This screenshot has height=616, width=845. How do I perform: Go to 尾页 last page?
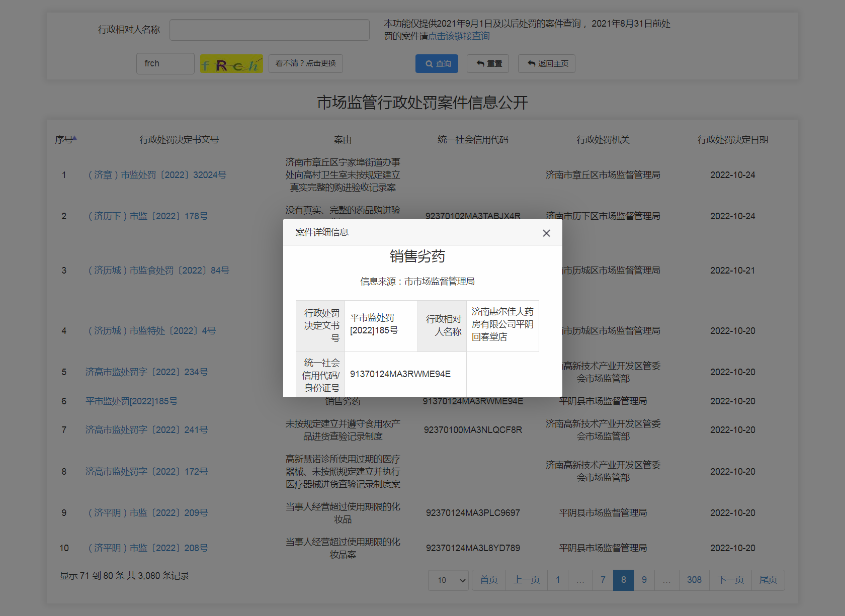tap(768, 580)
